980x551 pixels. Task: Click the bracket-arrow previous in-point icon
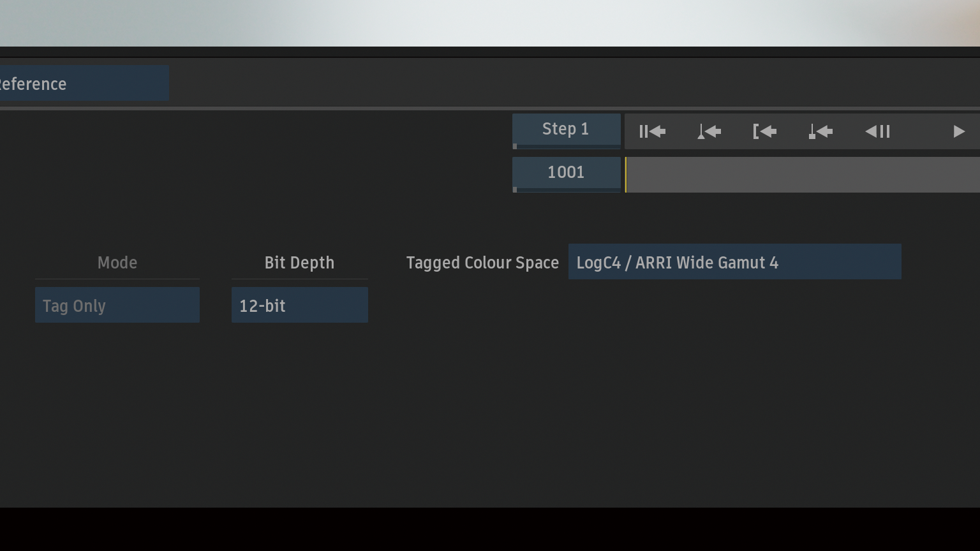coord(764,131)
